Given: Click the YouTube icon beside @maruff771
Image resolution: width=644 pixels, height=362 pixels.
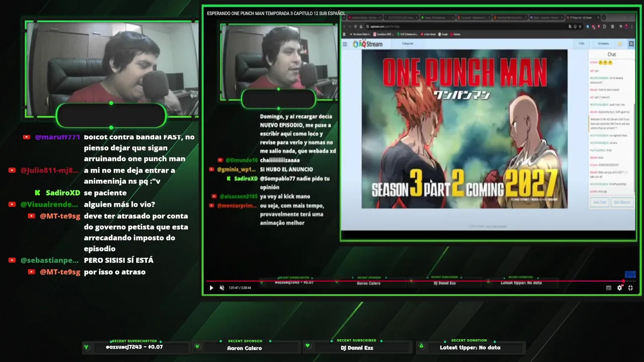Looking at the screenshot, I should pos(27,137).
